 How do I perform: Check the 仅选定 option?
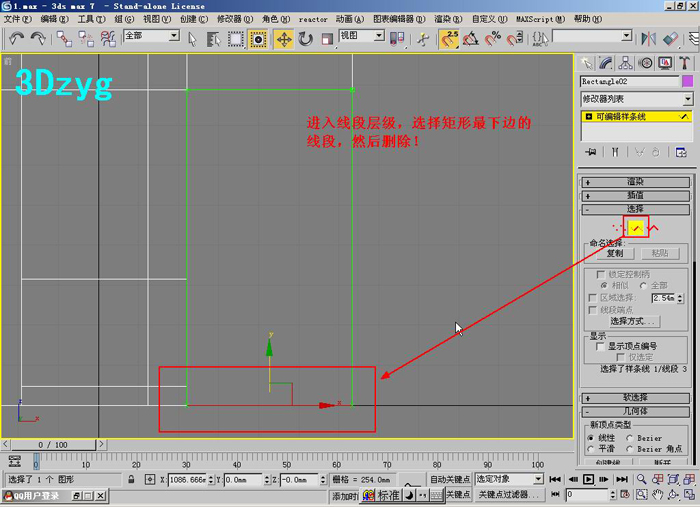pos(620,357)
